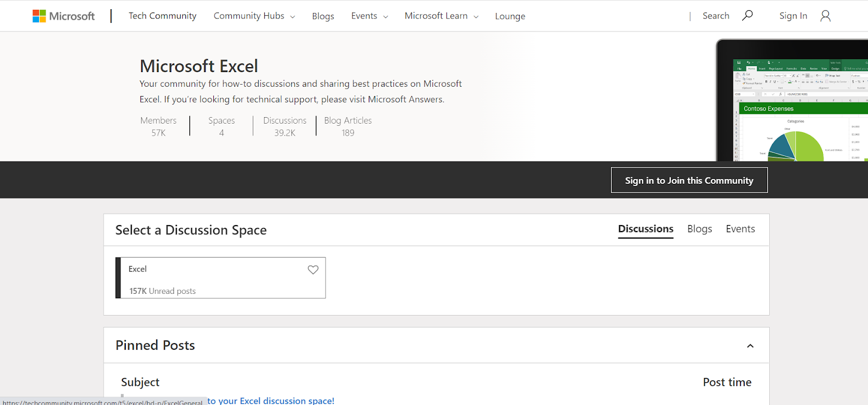Image resolution: width=868 pixels, height=405 pixels.
Task: Switch to the Blogs tab in the discussion panel
Action: coord(699,229)
